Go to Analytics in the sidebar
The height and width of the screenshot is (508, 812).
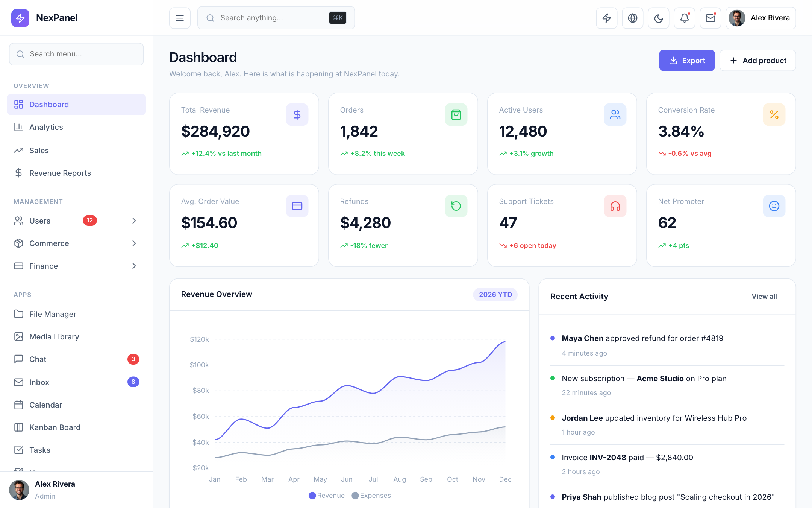pos(76,127)
